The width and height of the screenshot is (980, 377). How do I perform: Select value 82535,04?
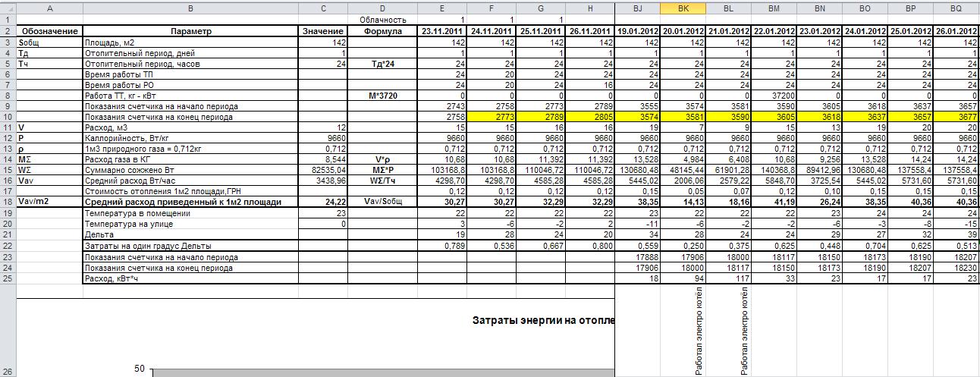point(324,171)
